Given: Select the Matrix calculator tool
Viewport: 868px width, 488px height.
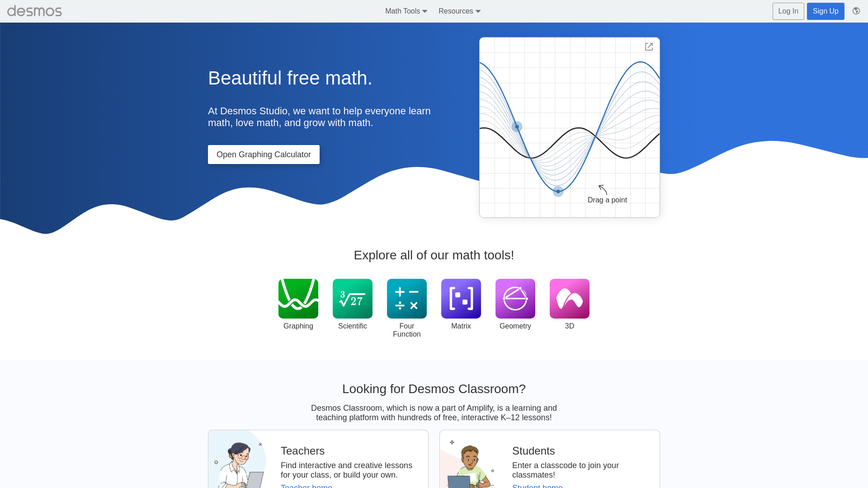Looking at the screenshot, I should click(461, 299).
